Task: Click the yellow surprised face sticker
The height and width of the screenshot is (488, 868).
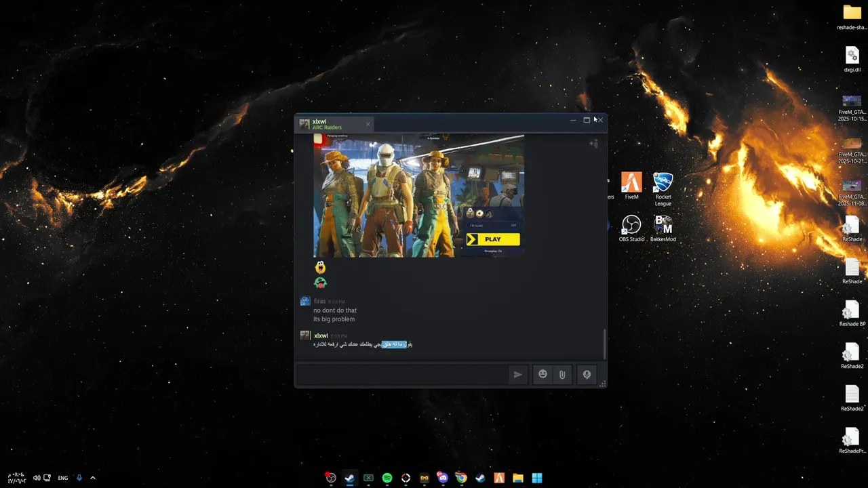Action: pyautogui.click(x=320, y=267)
